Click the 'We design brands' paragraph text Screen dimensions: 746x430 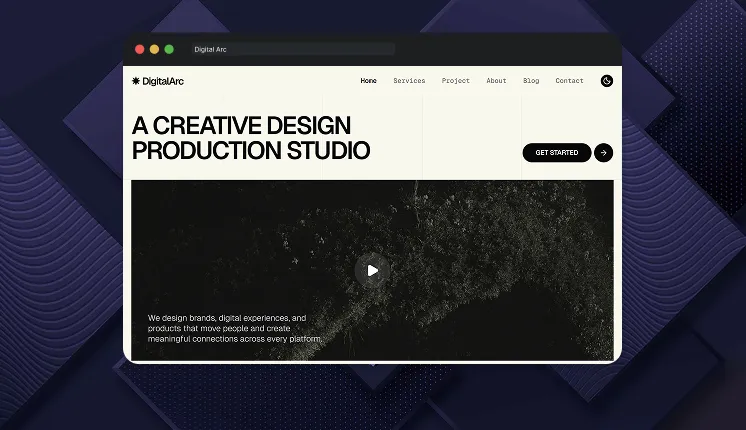coord(235,328)
